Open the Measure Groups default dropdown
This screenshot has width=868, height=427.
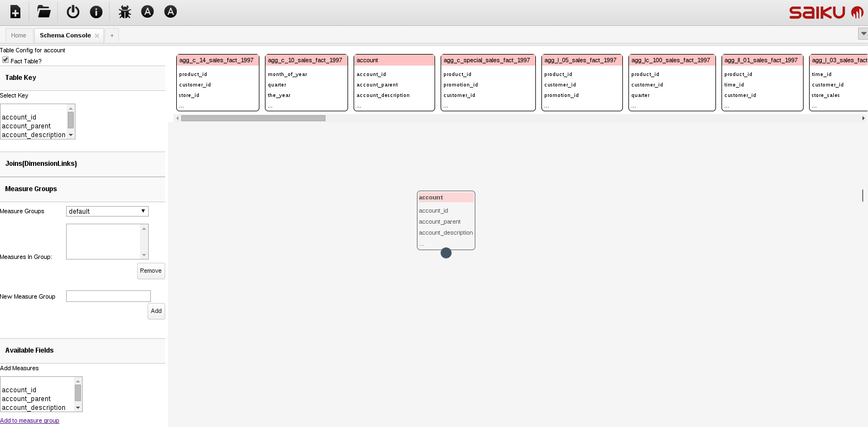107,211
